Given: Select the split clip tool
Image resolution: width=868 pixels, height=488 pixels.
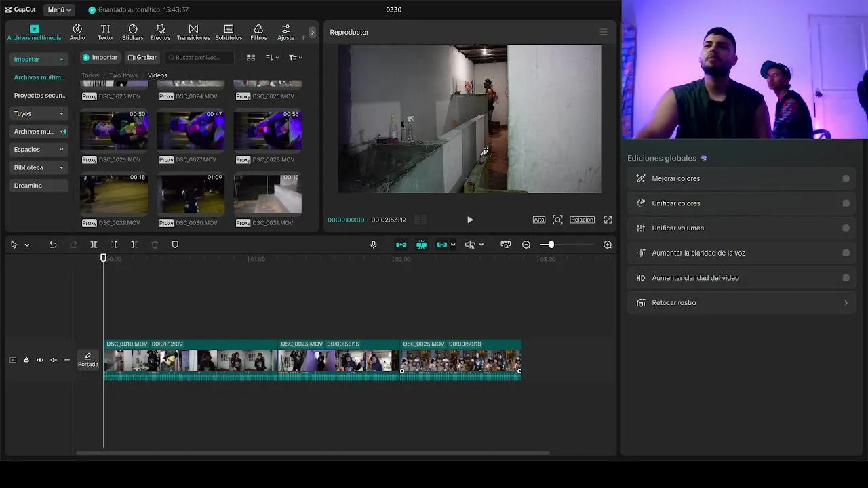Looking at the screenshot, I should coord(94,245).
